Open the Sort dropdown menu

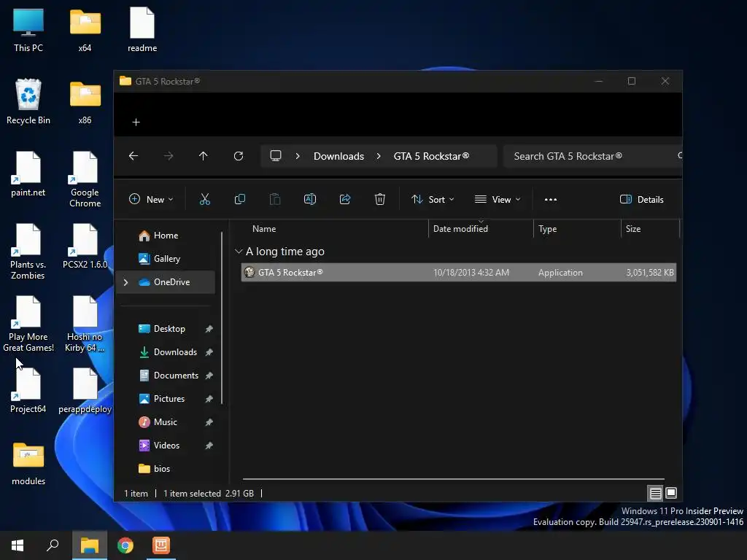point(433,200)
